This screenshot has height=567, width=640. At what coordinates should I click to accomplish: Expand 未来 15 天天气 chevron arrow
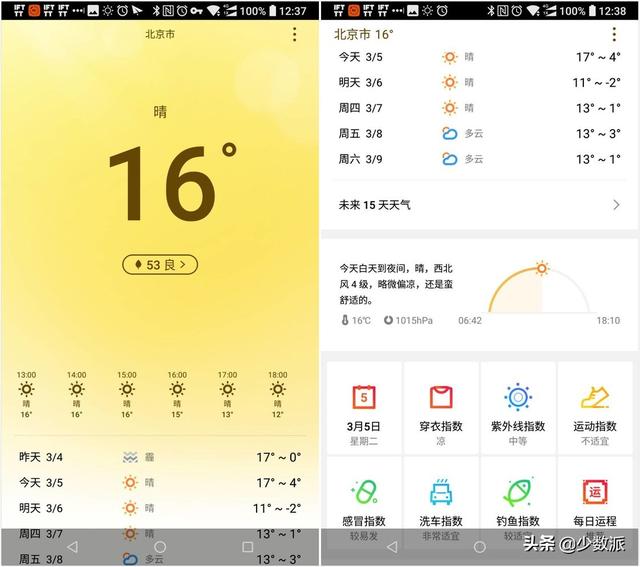pos(616,205)
